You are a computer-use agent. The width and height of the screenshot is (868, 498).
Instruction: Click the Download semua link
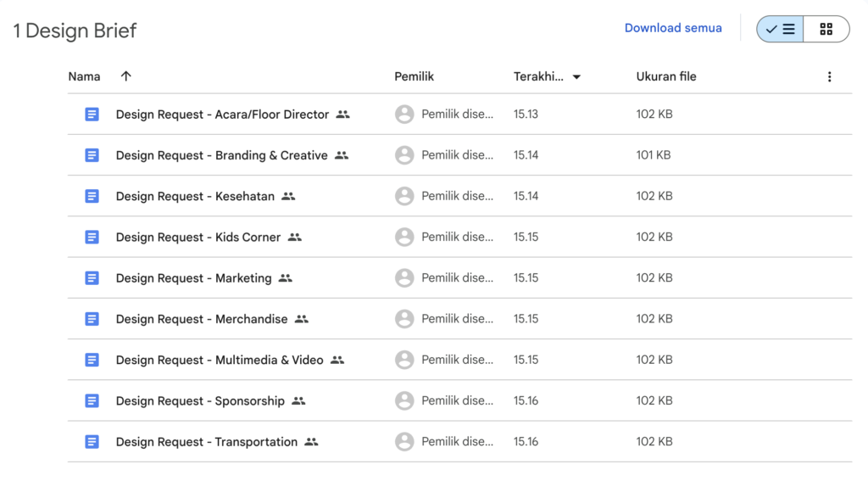[673, 28]
